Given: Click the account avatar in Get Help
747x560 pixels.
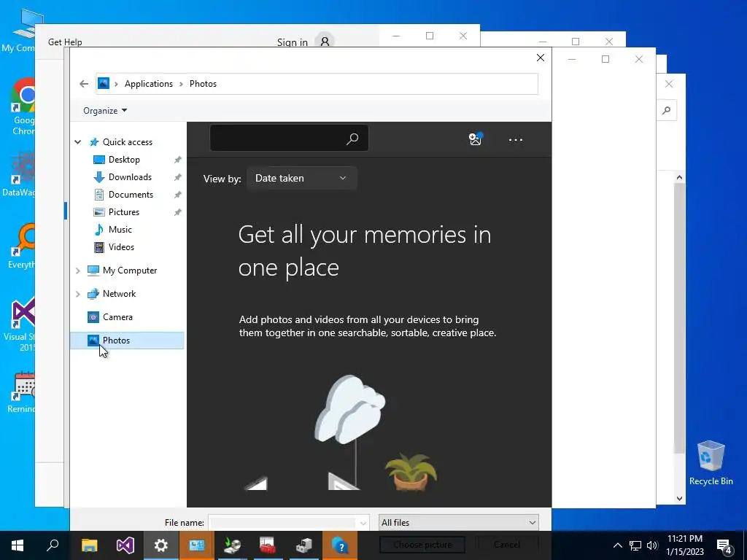Looking at the screenshot, I should [x=325, y=42].
